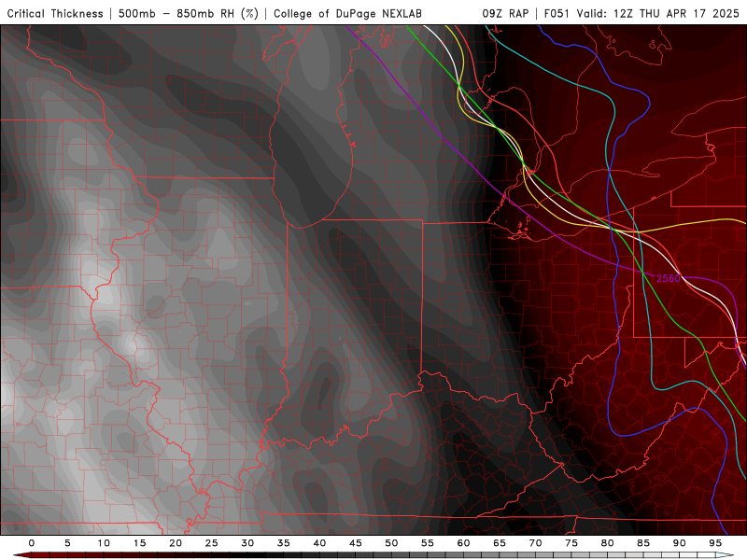The height and width of the screenshot is (560, 747).
Task: Click the "90" value on the RH scale
Action: pos(680,543)
